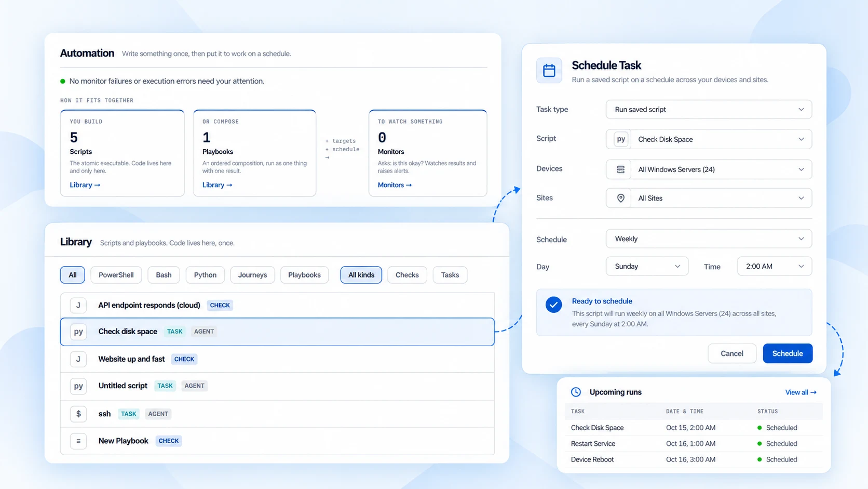The width and height of the screenshot is (868, 489).
Task: Filter library by Python
Action: 205,275
